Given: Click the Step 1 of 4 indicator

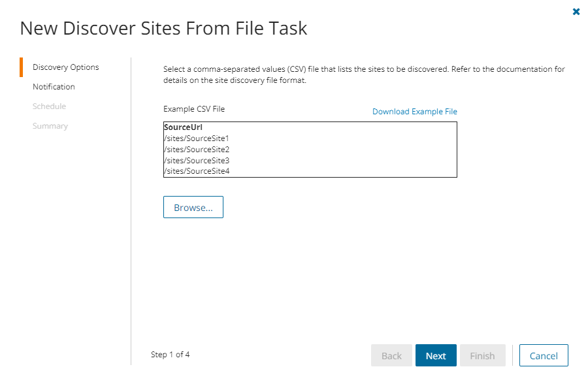Looking at the screenshot, I should (x=171, y=355).
